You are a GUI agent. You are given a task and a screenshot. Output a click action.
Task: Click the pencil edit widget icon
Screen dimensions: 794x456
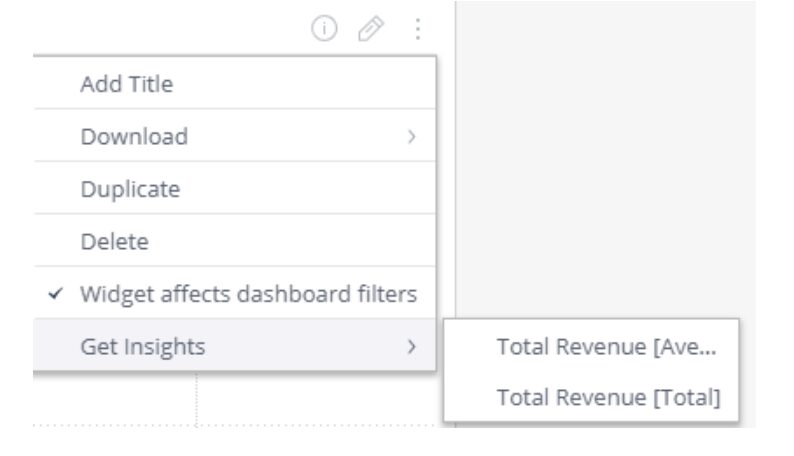(x=371, y=28)
